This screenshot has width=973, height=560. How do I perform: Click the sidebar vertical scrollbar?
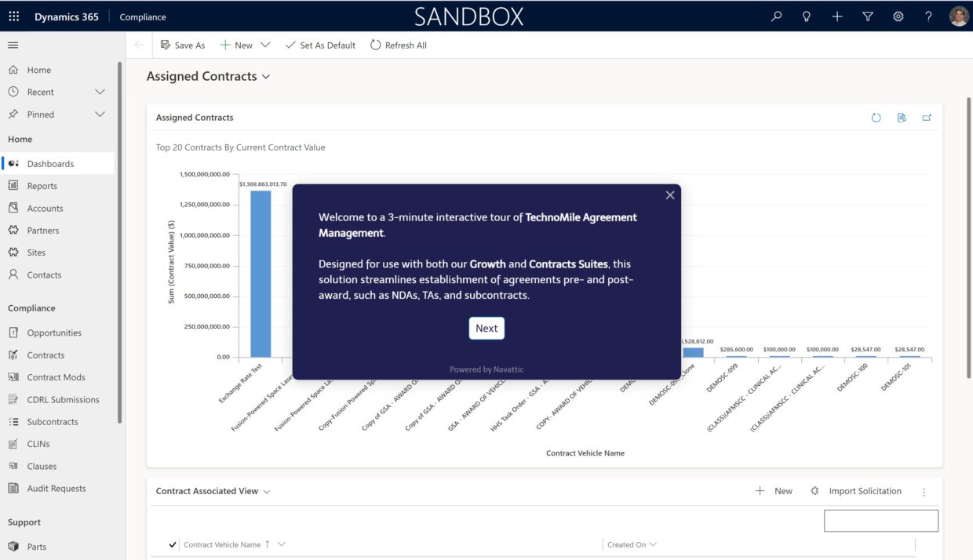point(120,243)
